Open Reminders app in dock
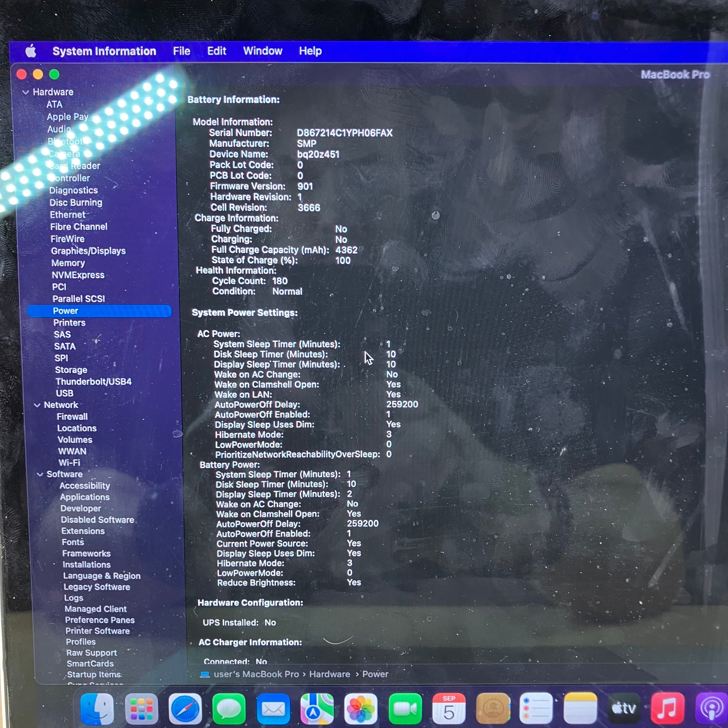728x728 pixels. click(x=536, y=709)
